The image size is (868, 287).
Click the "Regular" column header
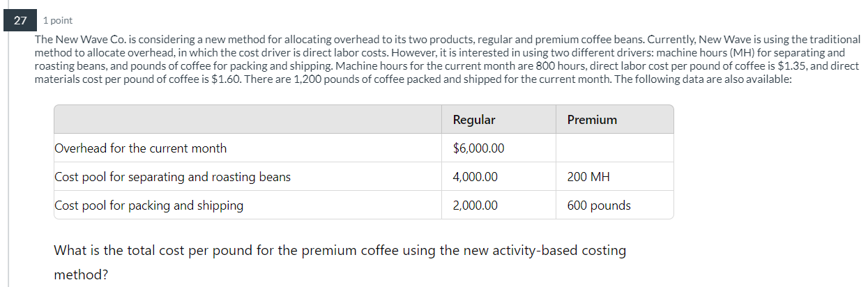pos(474,120)
